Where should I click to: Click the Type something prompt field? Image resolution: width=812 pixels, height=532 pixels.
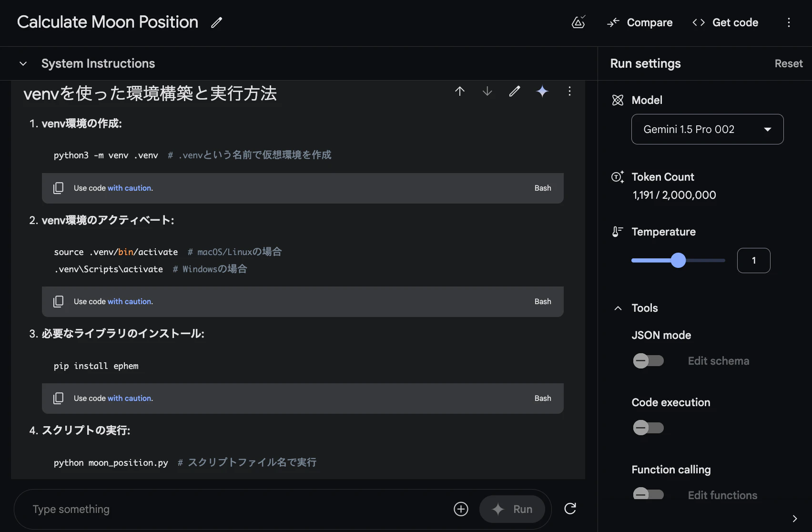pos(238,509)
